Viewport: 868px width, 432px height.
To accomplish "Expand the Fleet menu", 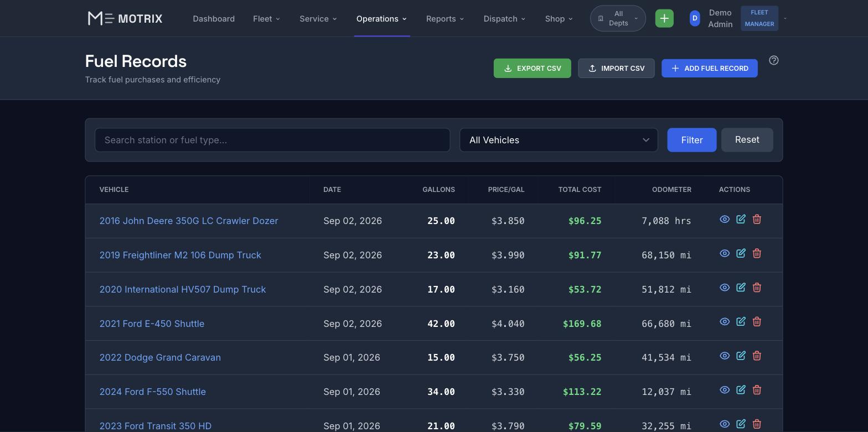I will click(266, 19).
